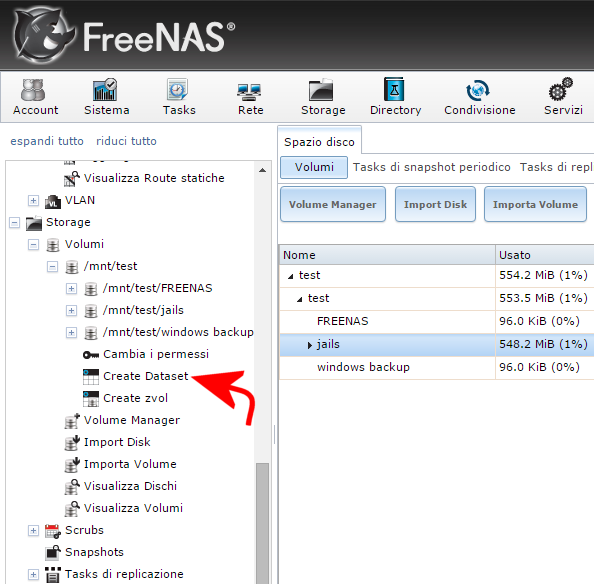Screen dimensions: 594x584
Task: Expand the jails row in volume table
Action: pyautogui.click(x=310, y=345)
